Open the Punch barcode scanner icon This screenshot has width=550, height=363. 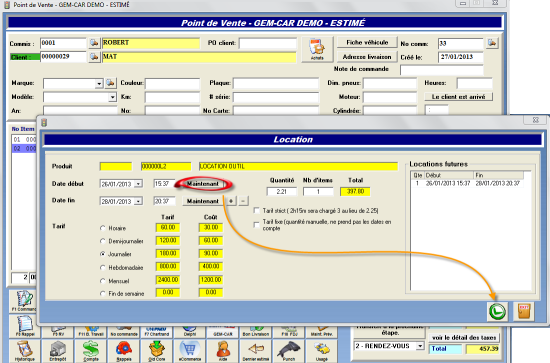click(x=289, y=351)
